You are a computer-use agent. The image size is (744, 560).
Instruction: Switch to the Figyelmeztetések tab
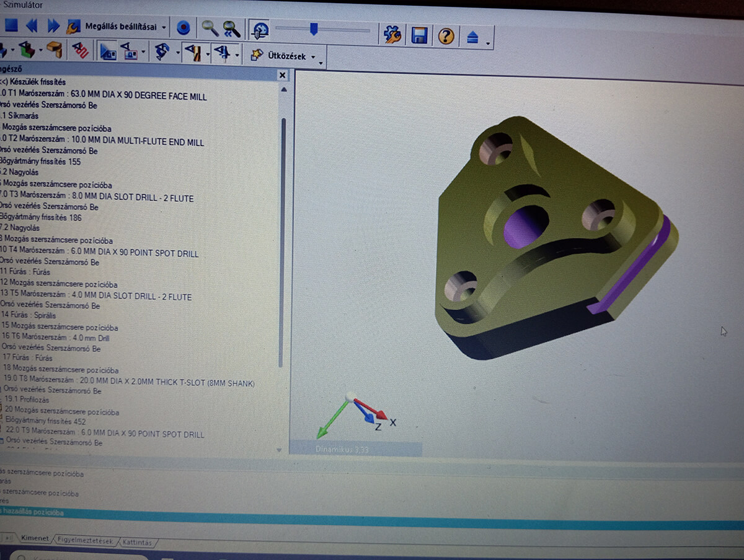[x=86, y=541]
